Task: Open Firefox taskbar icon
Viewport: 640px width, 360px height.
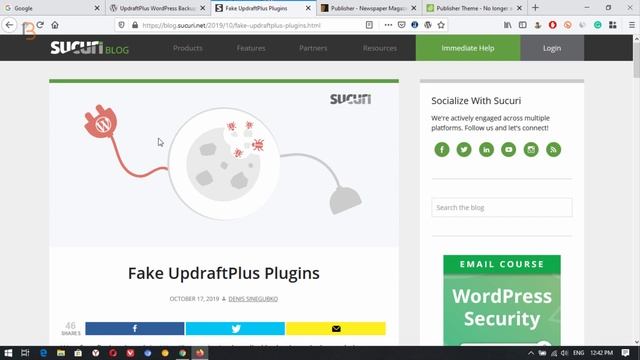Action: point(200,353)
